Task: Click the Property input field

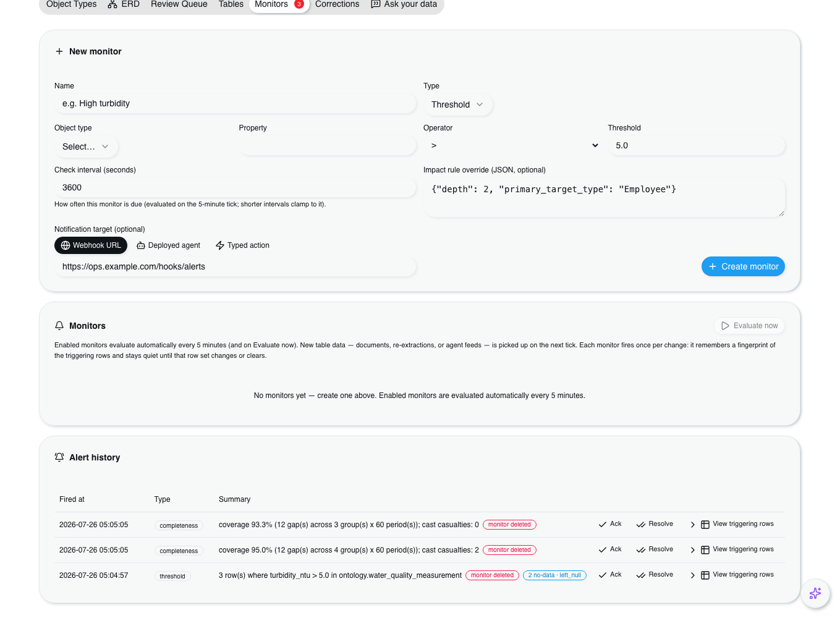Action: point(328,146)
